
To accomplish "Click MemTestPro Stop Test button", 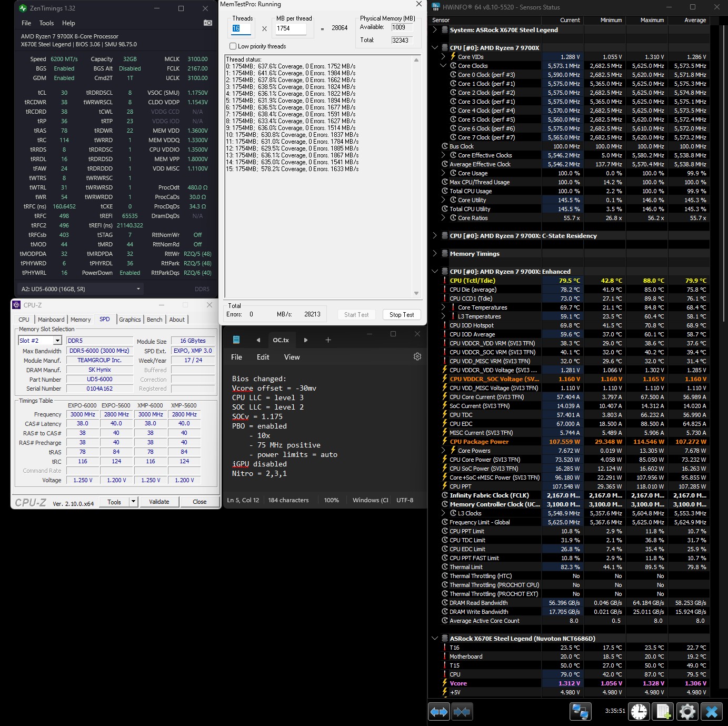I will pos(402,315).
